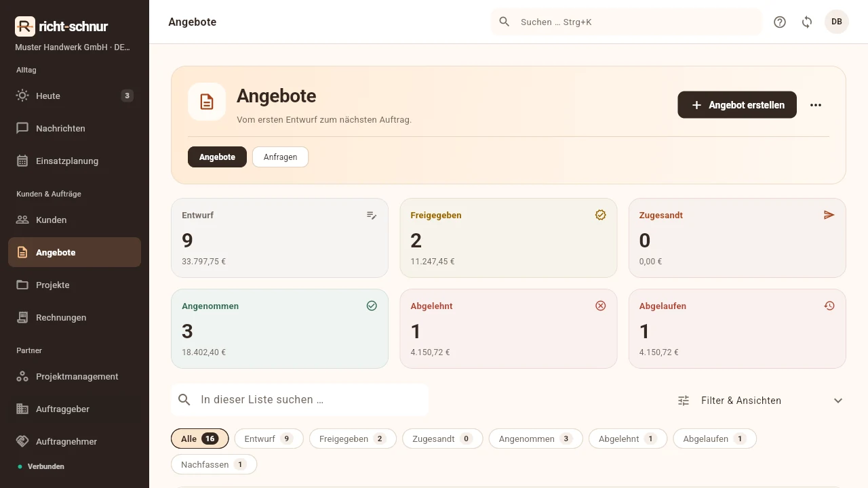Open Auftragnehmer in sidebar
This screenshot has width=868, height=488.
tap(75, 441)
